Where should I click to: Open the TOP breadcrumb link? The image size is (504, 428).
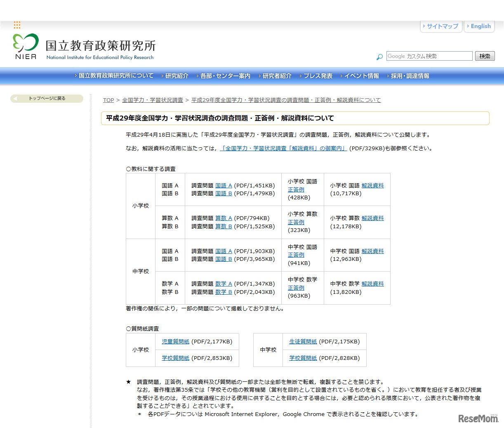(x=108, y=100)
